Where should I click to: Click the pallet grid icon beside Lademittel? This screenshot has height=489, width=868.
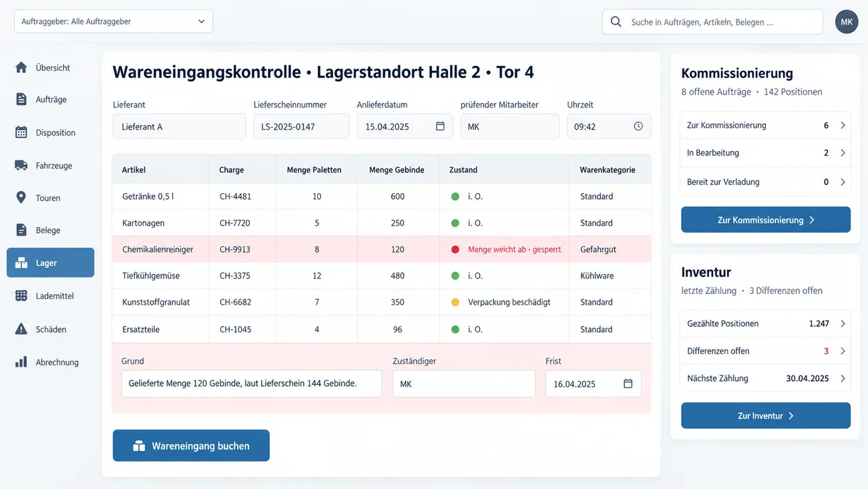click(x=21, y=295)
